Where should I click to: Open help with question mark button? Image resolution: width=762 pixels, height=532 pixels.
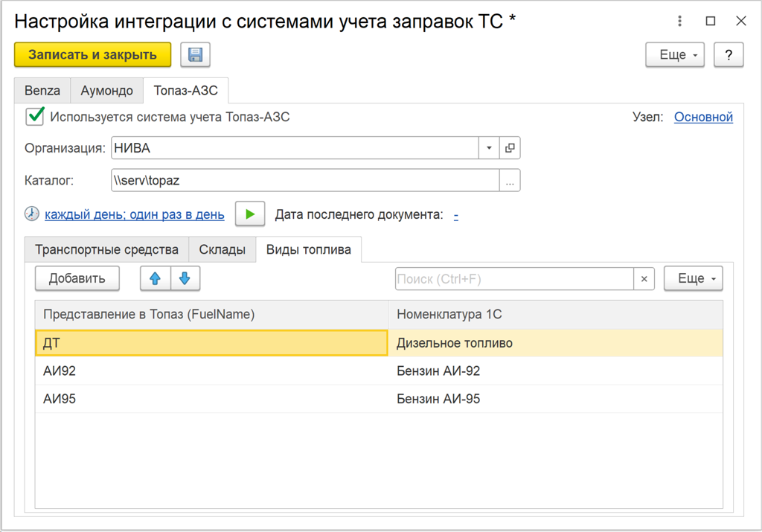click(729, 54)
